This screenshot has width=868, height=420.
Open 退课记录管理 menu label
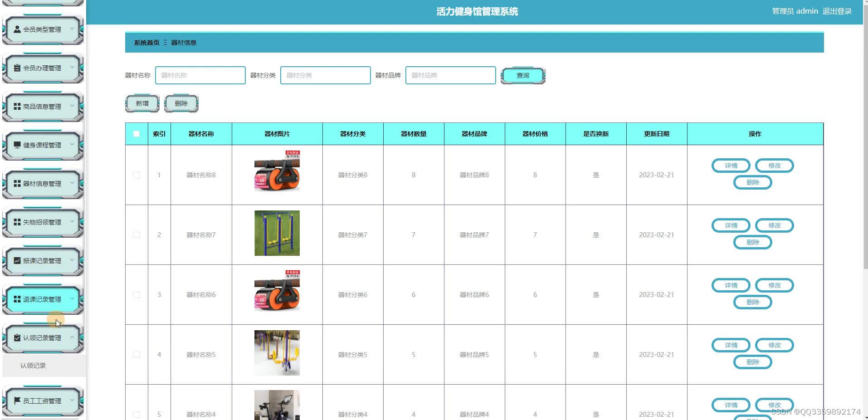(x=42, y=299)
